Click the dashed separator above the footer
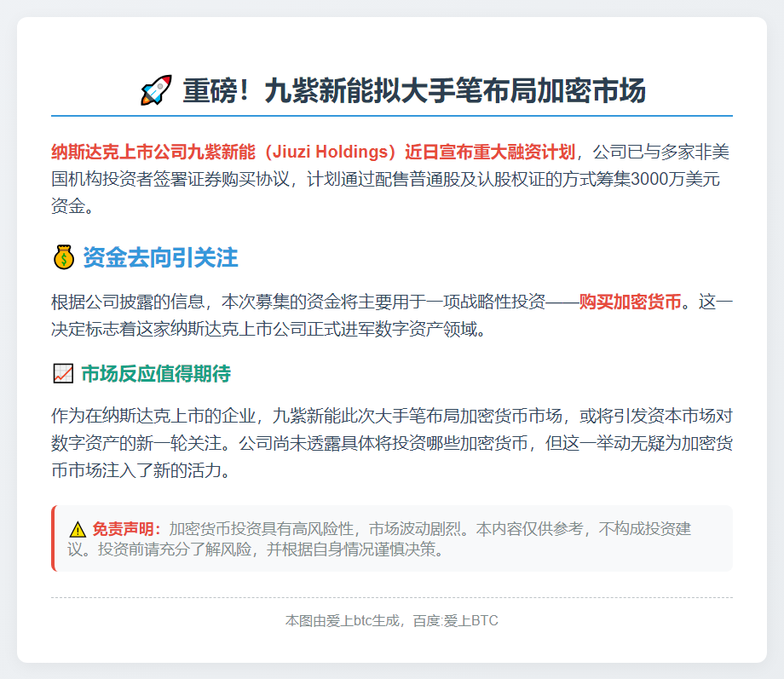Image resolution: width=784 pixels, height=679 pixels. (392, 597)
